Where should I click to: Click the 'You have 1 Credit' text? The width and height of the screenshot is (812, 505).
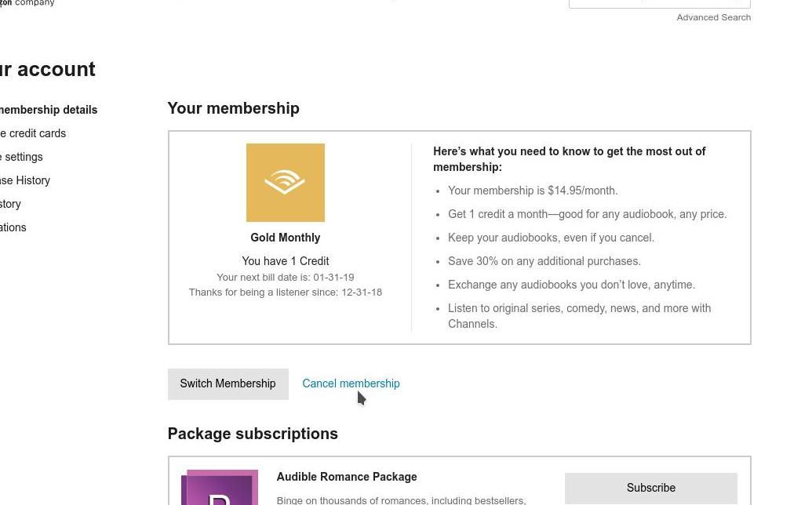tap(286, 261)
